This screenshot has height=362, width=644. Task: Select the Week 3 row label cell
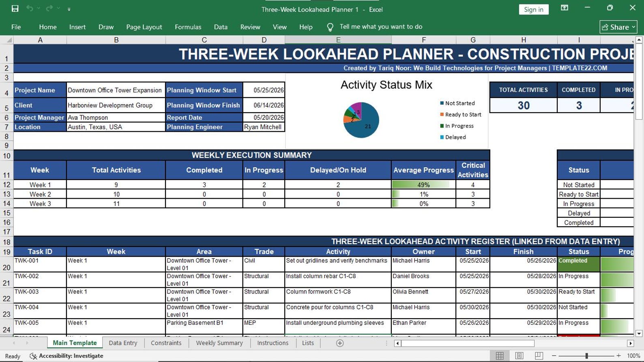(x=40, y=203)
